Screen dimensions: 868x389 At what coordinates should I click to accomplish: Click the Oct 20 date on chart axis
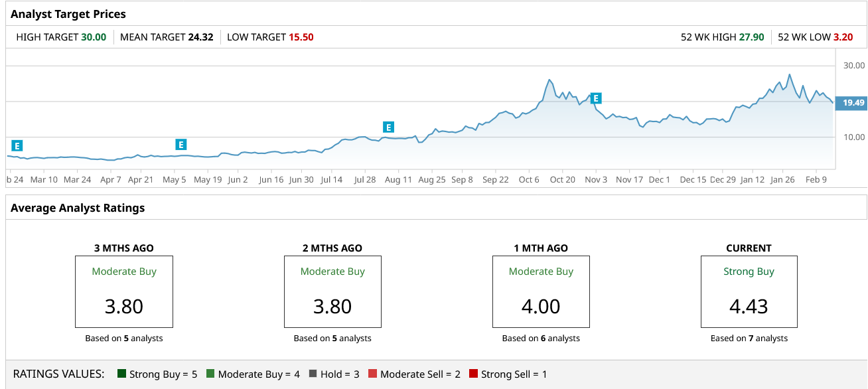pyautogui.click(x=562, y=179)
